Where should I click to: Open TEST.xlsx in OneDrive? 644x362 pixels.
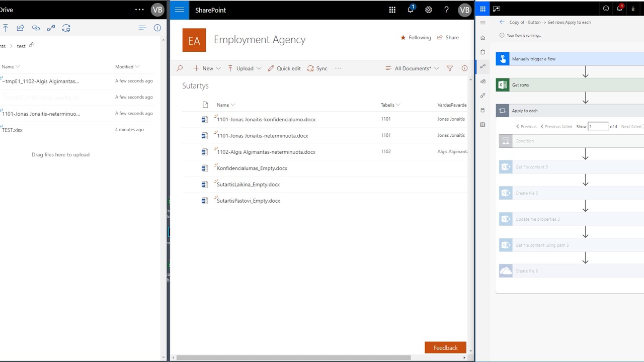point(13,130)
